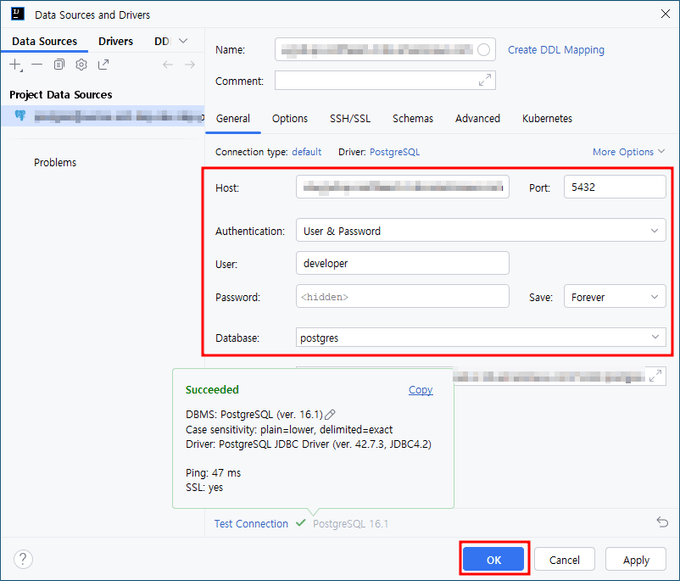The image size is (680, 581).
Task: Click the revert changes arrow icon
Action: coord(662,522)
